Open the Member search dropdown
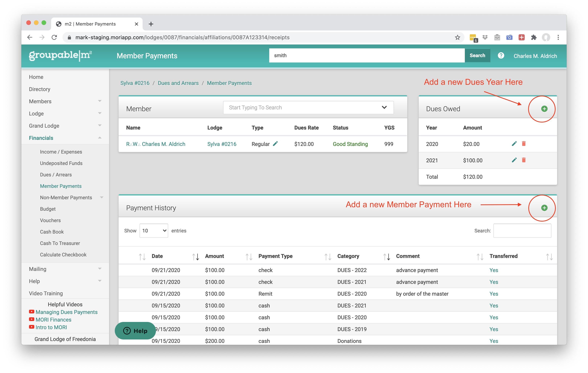 coord(308,108)
